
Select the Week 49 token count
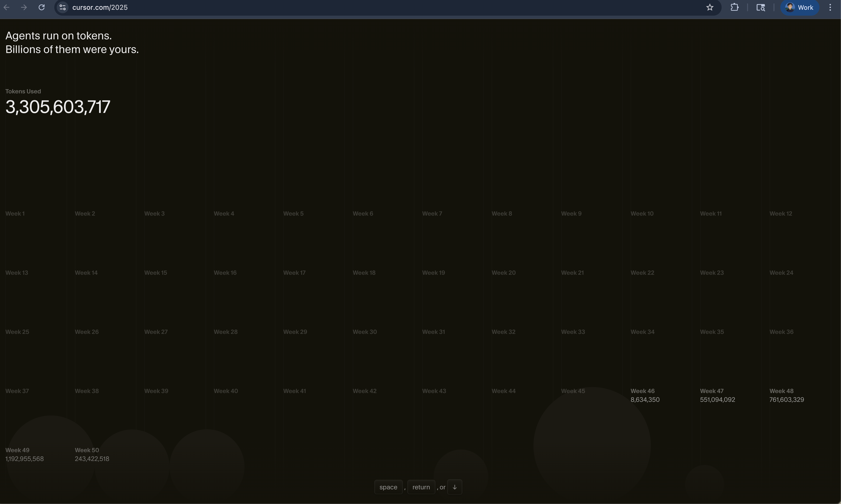[x=24, y=459]
